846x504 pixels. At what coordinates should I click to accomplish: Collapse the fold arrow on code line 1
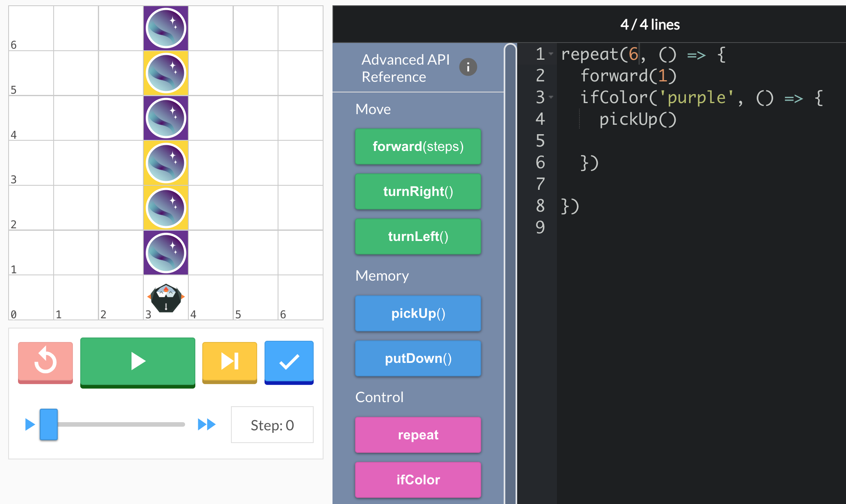click(551, 54)
